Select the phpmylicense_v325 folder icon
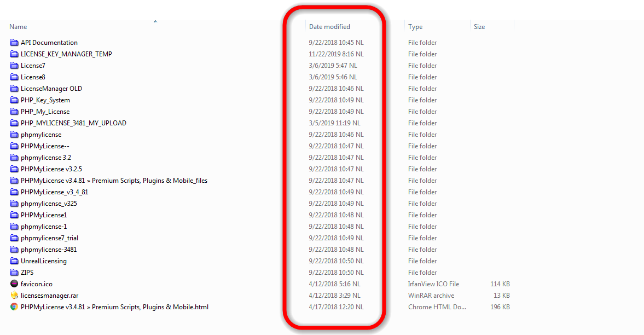 click(x=14, y=204)
